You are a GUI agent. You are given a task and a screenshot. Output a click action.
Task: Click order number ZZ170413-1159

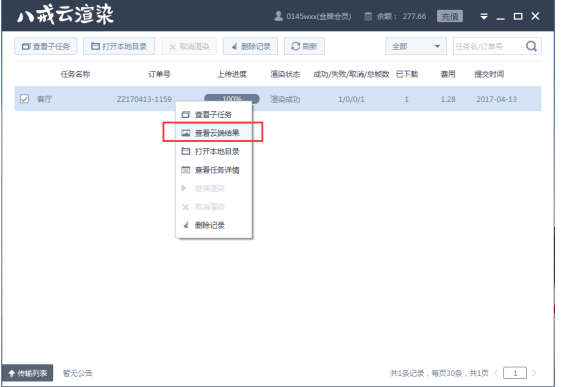click(x=144, y=99)
